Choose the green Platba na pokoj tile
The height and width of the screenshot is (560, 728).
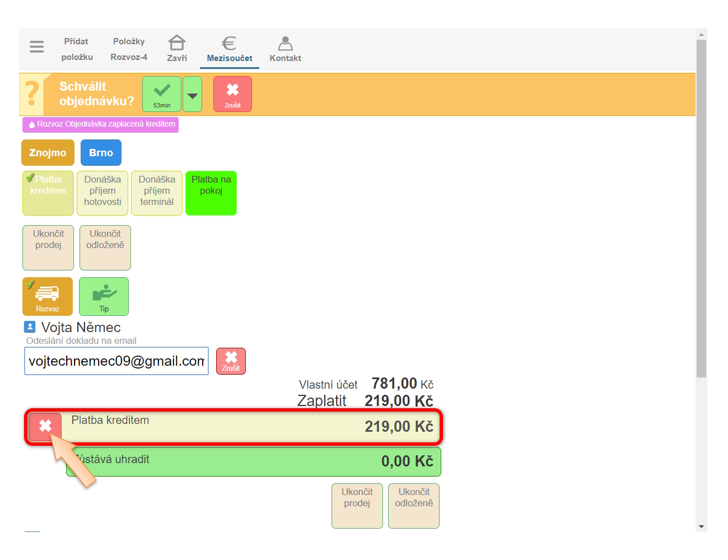tap(211, 193)
